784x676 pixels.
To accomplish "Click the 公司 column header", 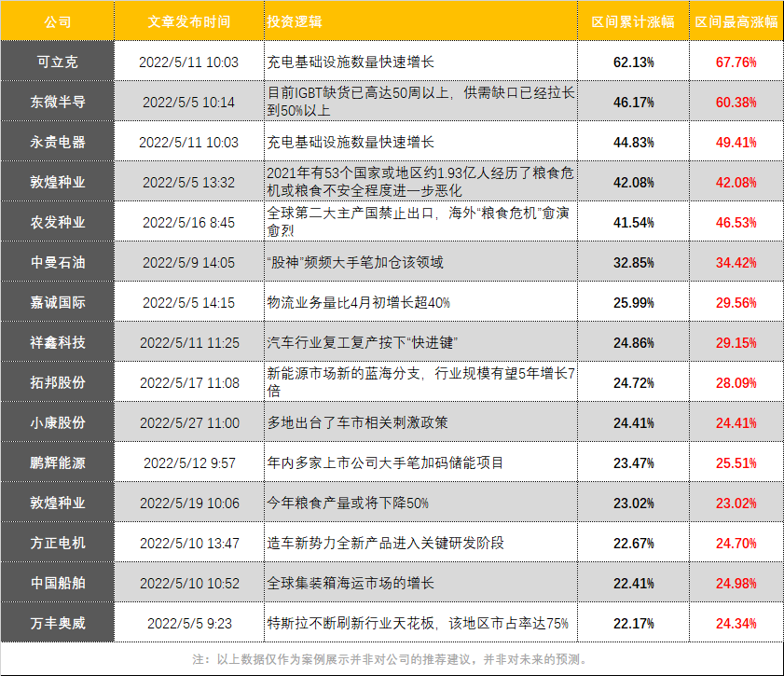I will point(58,21).
